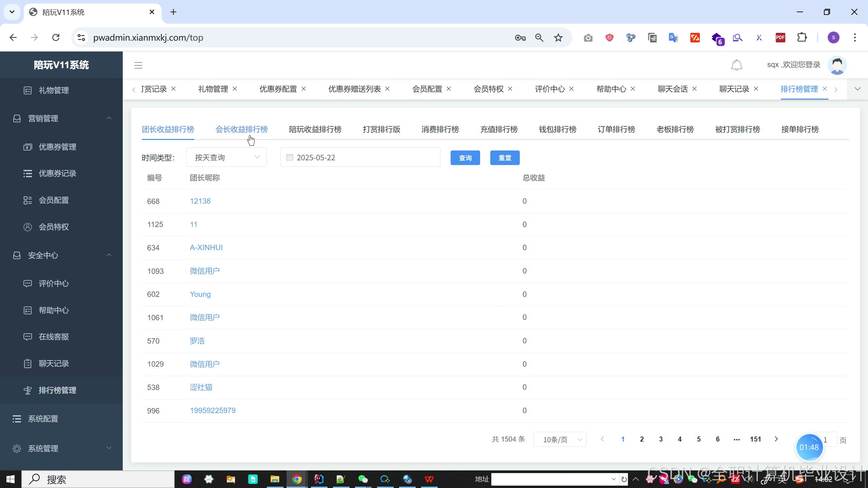
Task: Click the calendar icon in the date field
Action: 290,158
